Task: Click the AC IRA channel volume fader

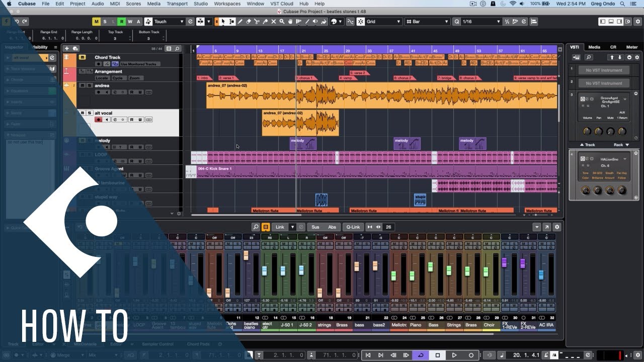Action: (x=541, y=275)
